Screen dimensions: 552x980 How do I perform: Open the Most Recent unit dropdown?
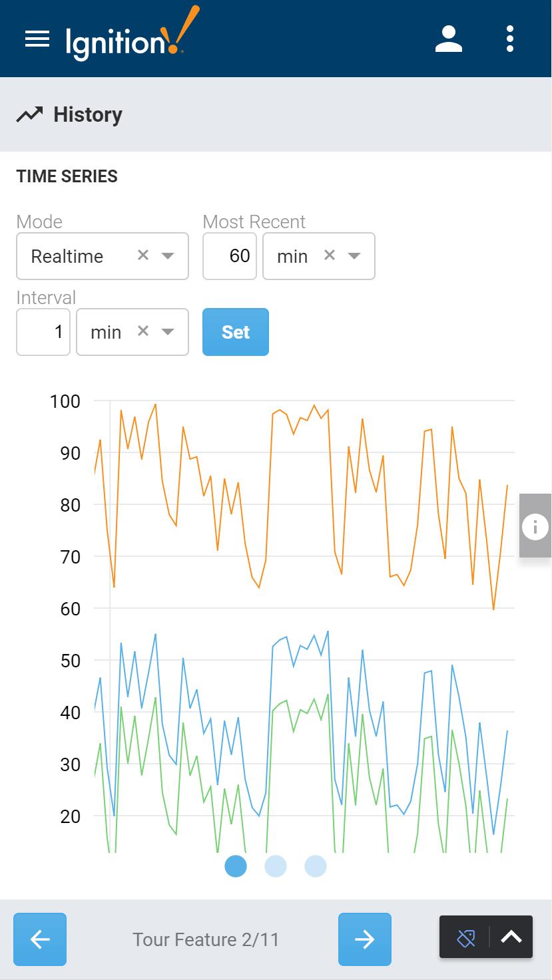[x=354, y=256]
